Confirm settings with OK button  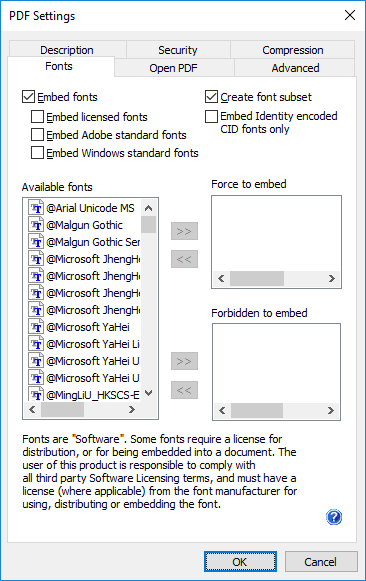pyautogui.click(x=240, y=562)
